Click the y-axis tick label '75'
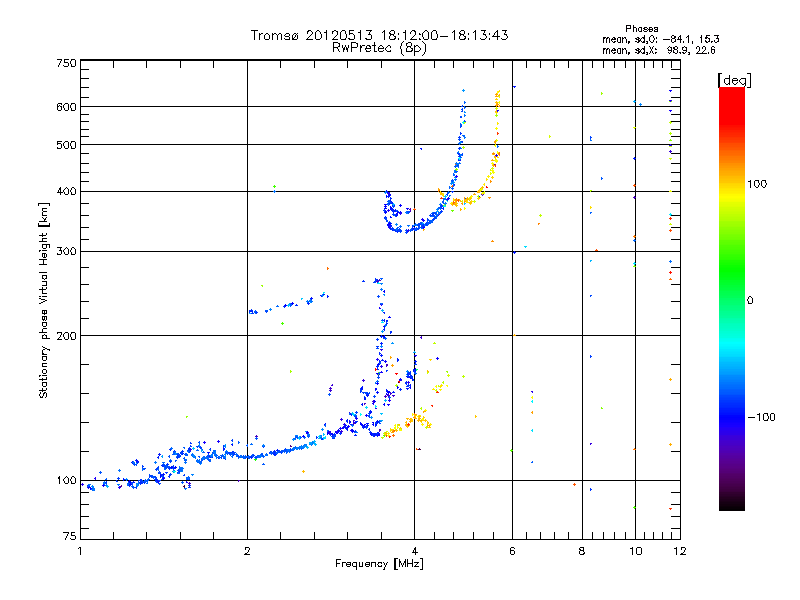The image size is (800, 600). 70,536
